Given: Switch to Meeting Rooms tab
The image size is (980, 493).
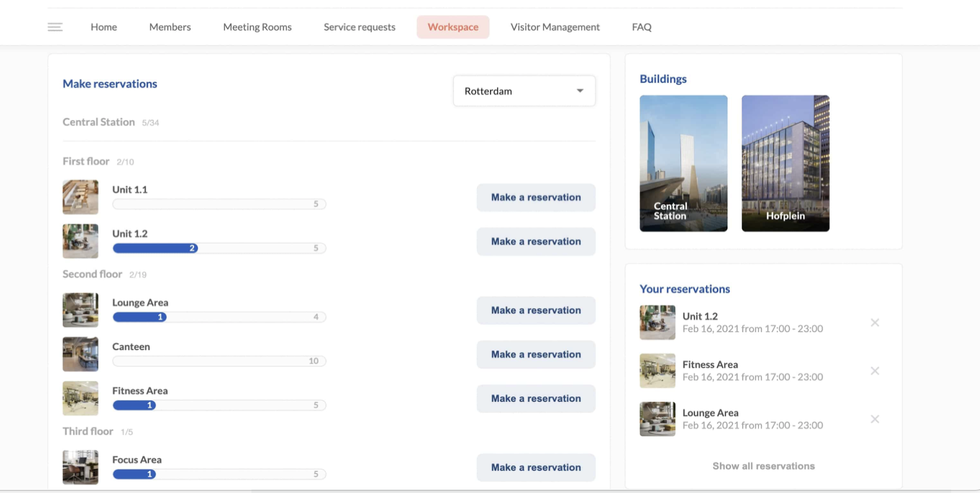Looking at the screenshot, I should (257, 27).
